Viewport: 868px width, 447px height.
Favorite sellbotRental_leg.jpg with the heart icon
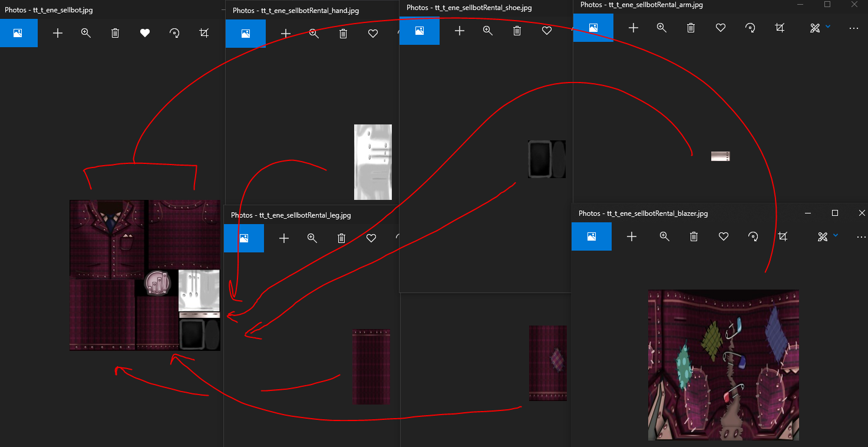click(371, 238)
